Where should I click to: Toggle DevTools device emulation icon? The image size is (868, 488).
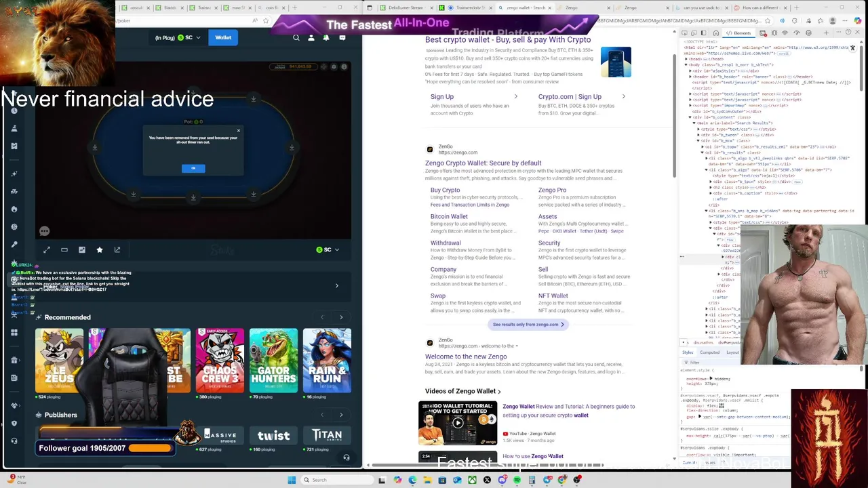695,33
